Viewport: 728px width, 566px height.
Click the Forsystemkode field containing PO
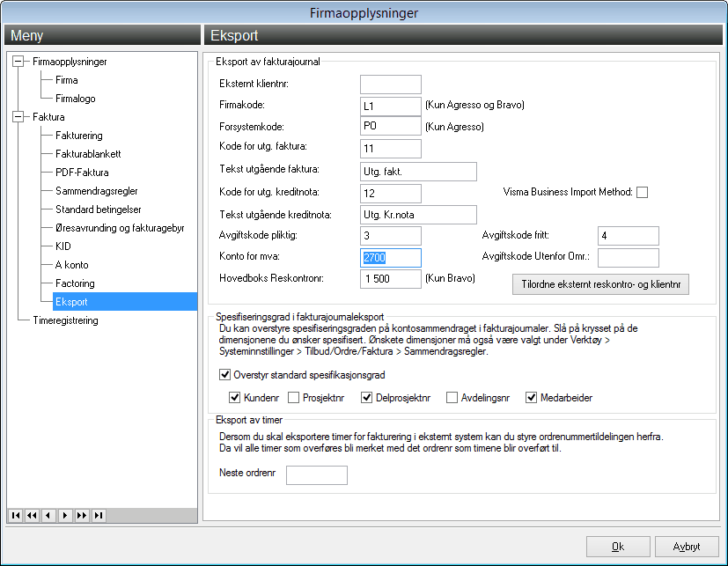pos(391,126)
